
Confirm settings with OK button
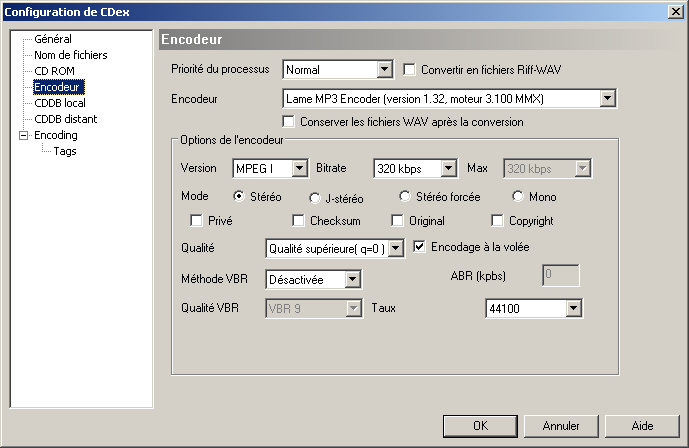point(480,426)
